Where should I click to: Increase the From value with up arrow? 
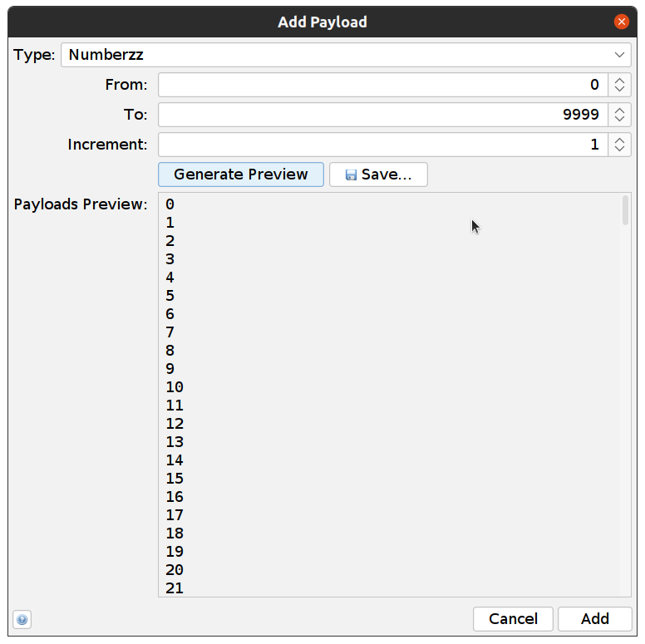[619, 81]
